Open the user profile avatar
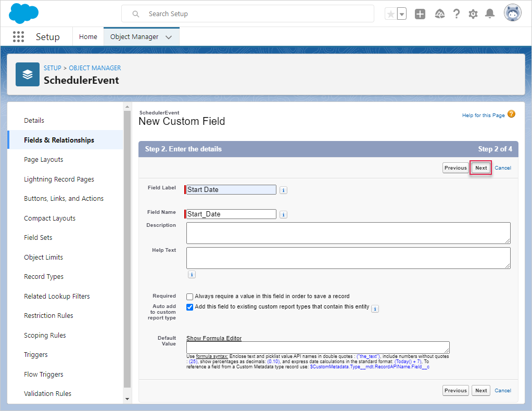 pyautogui.click(x=512, y=14)
